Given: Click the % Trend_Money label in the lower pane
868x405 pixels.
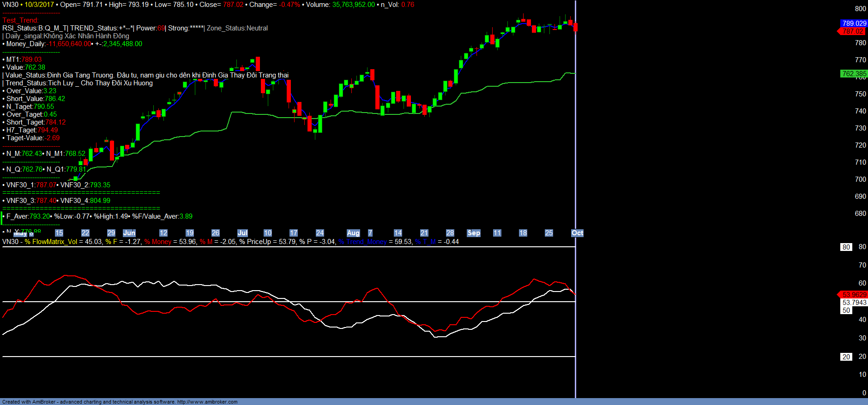Looking at the screenshot, I should [362, 242].
